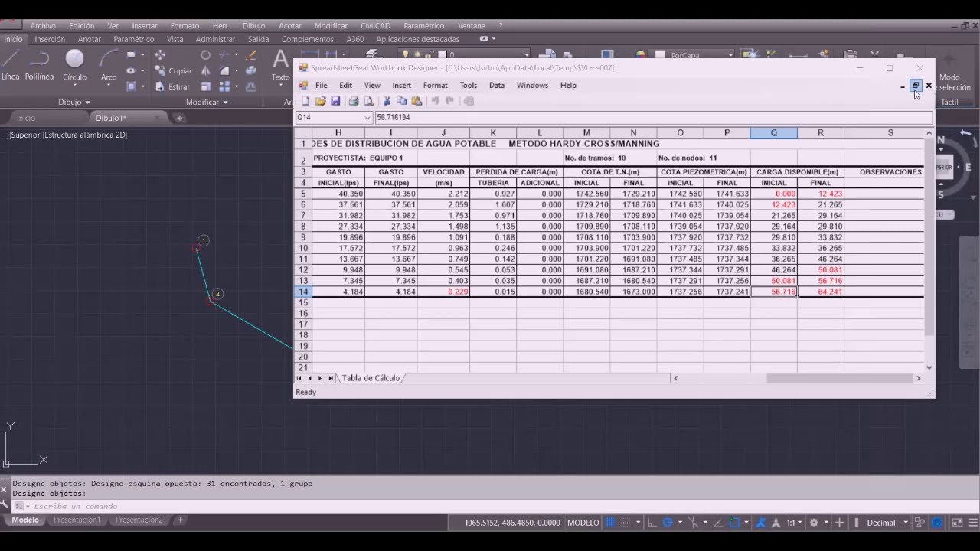This screenshot has height=551, width=980.
Task: Select column Q header
Action: (x=773, y=133)
